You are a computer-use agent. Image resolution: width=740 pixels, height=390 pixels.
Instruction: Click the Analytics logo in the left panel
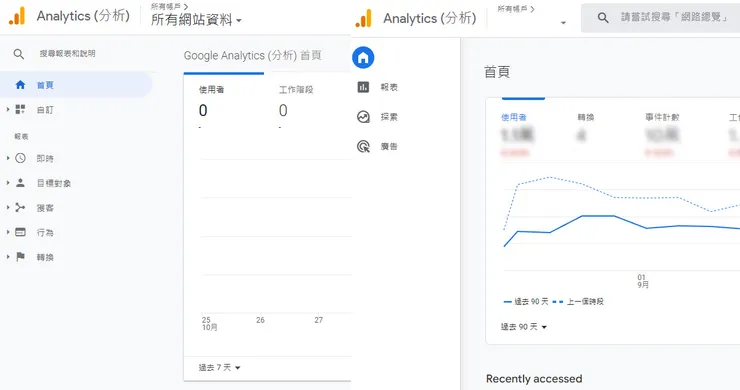17,16
